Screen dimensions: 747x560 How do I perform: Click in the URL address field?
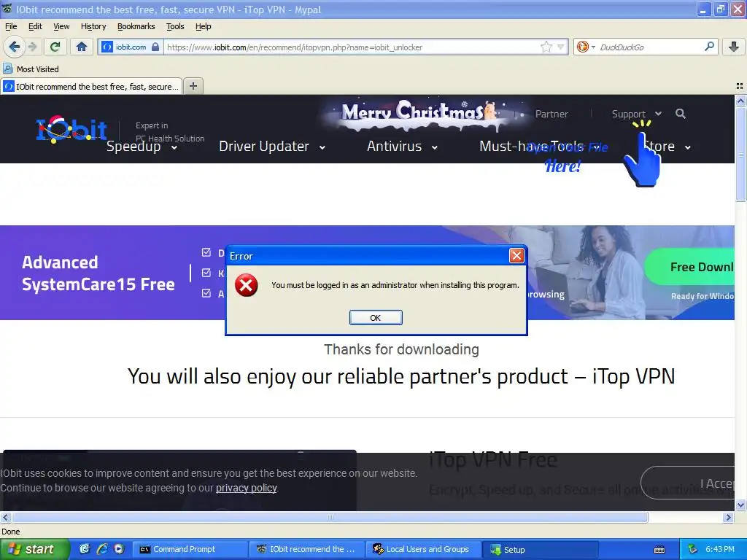352,47
